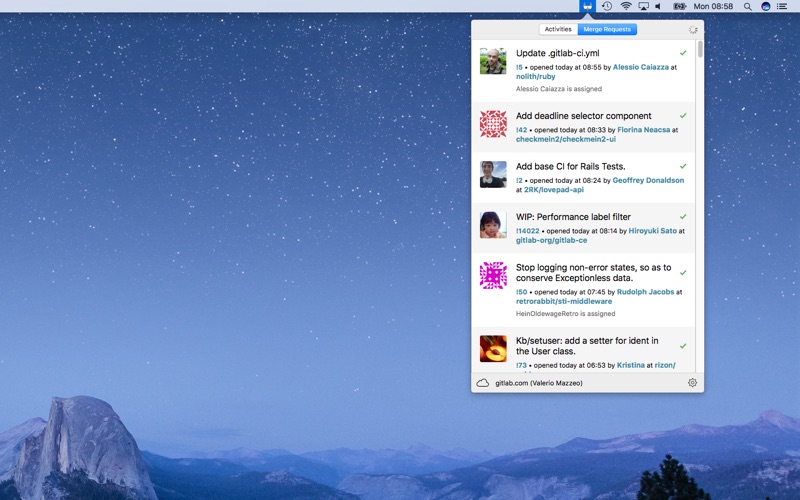Viewport: 800px width, 500px height.
Task: Click the merge request list scrollbar
Action: (x=701, y=49)
